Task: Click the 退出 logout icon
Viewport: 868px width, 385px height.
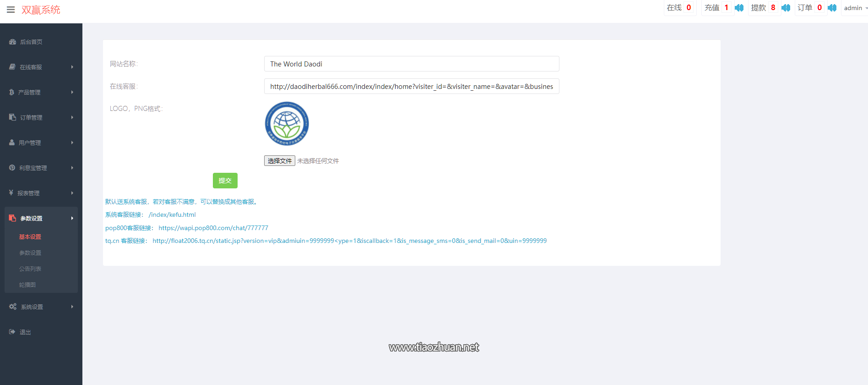Action: (x=12, y=332)
